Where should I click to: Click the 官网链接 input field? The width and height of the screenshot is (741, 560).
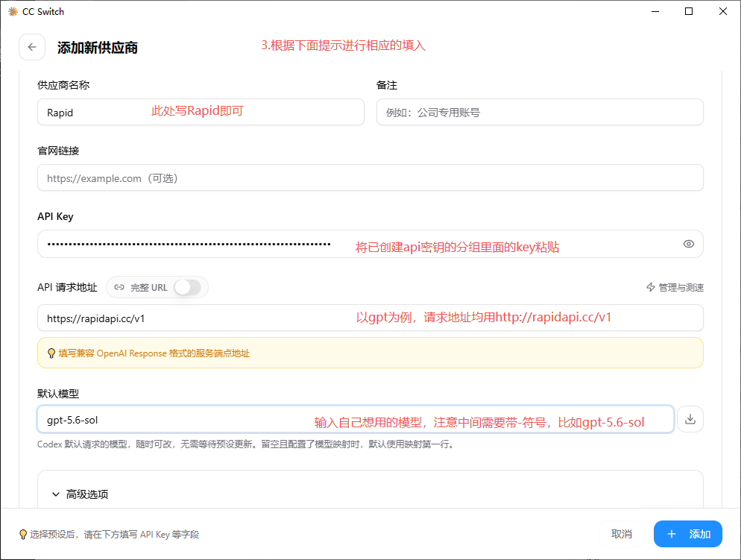tap(370, 177)
